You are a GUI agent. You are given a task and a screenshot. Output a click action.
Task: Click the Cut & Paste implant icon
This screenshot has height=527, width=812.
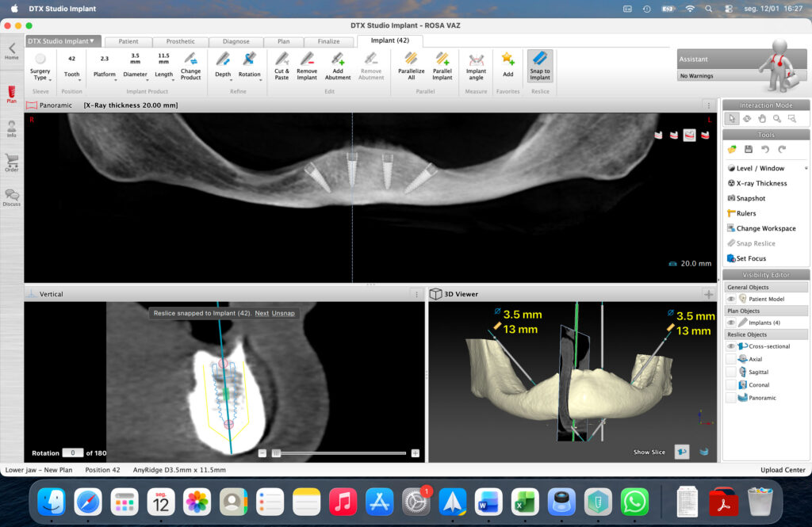tap(282, 60)
